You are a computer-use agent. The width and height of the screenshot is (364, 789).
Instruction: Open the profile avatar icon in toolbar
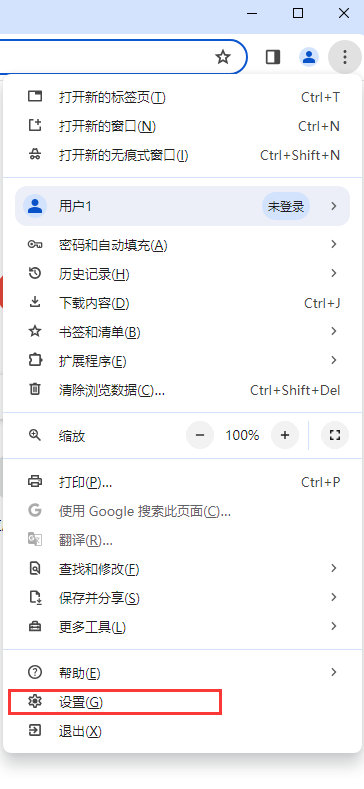pos(309,57)
